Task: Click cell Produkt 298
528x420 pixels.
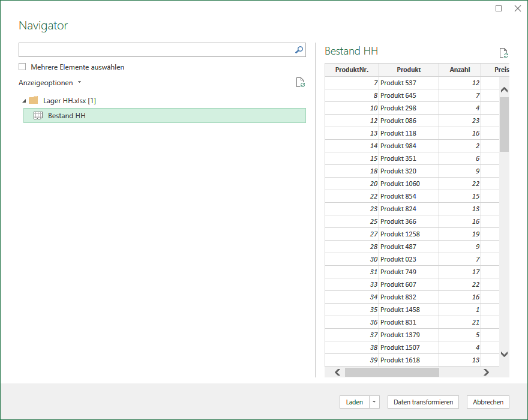Action: [x=409, y=108]
